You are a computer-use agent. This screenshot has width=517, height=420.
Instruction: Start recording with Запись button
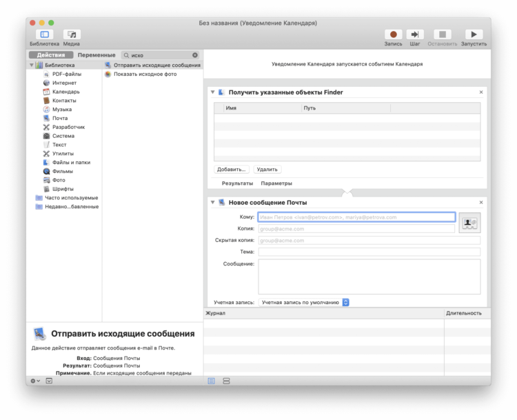393,34
